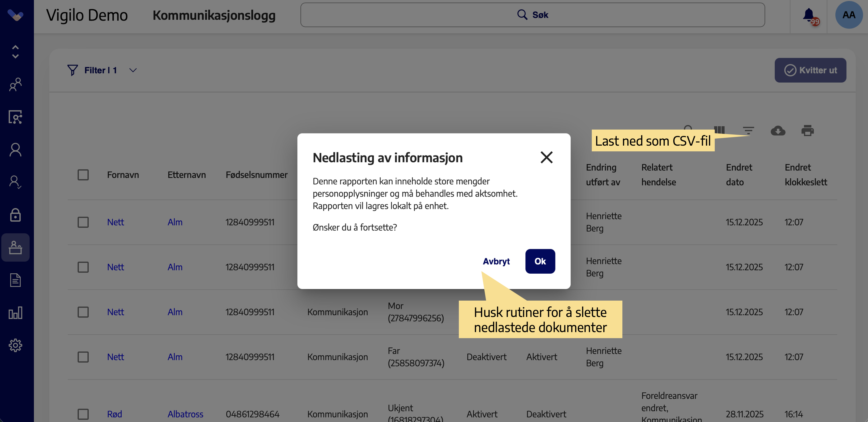The height and width of the screenshot is (422, 868).
Task: Confirm download with the Ok button
Action: click(540, 261)
